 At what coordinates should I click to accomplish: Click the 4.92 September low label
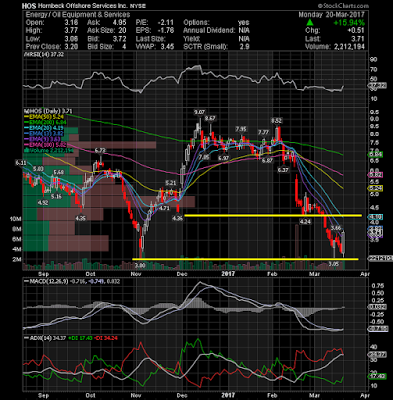[x=43, y=202]
